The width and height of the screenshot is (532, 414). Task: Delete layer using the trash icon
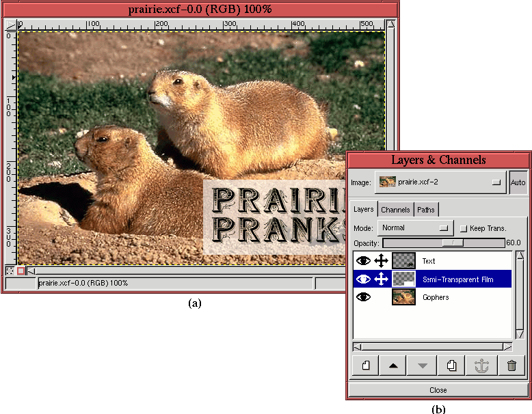(511, 365)
